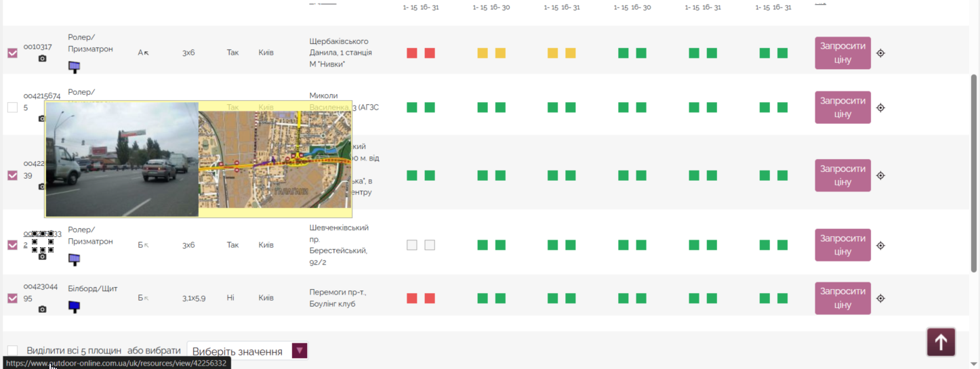Uncheck checkbox for Шевченківський пр. row
980x369 pixels.
pos(12,245)
